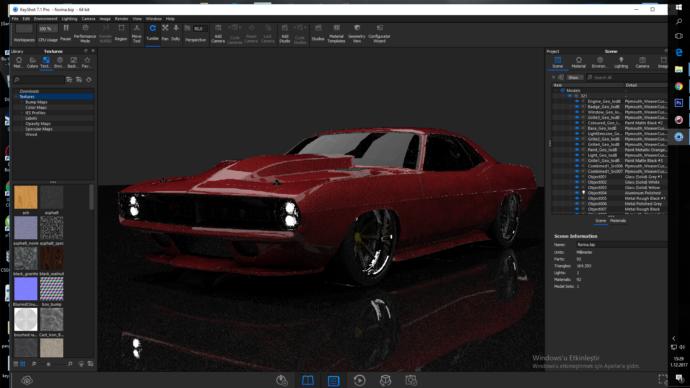Open the Lighting menu
Image resolution: width=690 pixels, height=388 pixels.
tap(69, 19)
